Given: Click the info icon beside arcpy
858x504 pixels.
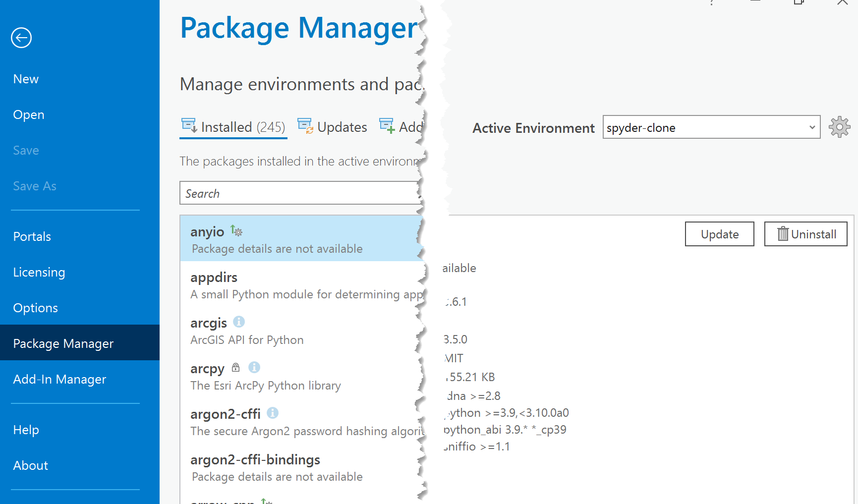Looking at the screenshot, I should (254, 367).
